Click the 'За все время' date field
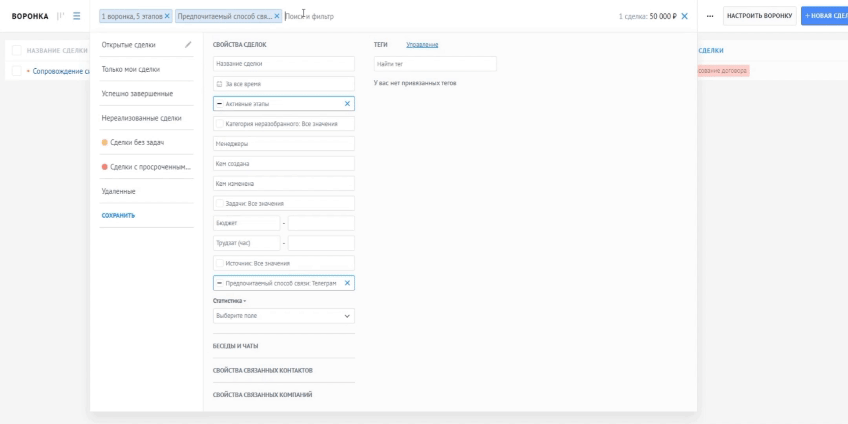 (284, 84)
